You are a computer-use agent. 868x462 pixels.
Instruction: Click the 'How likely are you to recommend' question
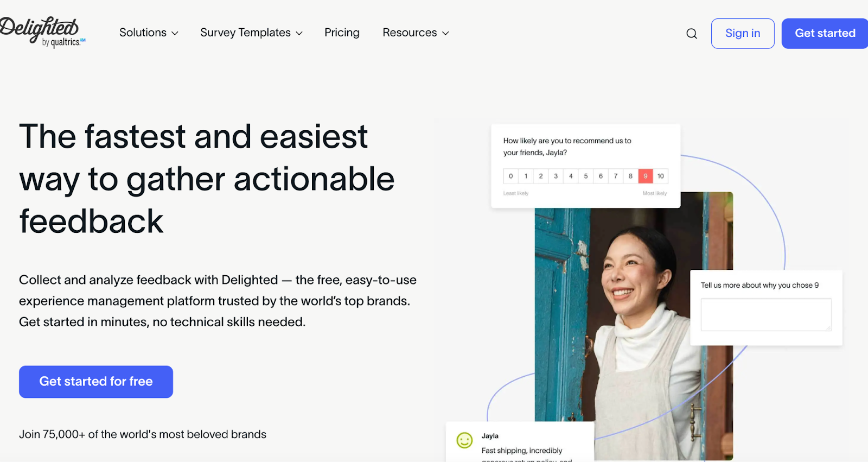[x=567, y=147]
